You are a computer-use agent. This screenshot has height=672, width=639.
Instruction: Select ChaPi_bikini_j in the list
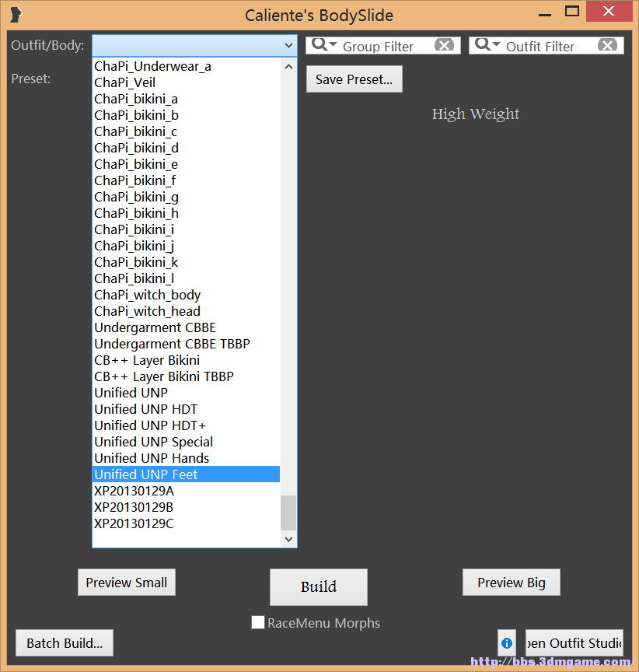click(187, 246)
